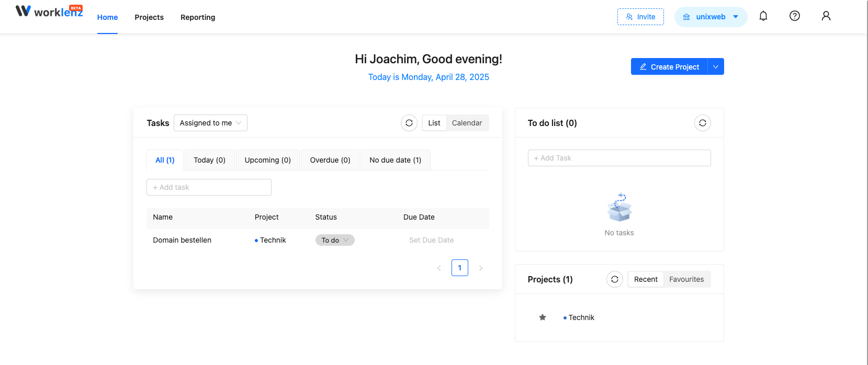This screenshot has height=365, width=868.
Task: Click Technik in the task's Project column
Action: 273,240
